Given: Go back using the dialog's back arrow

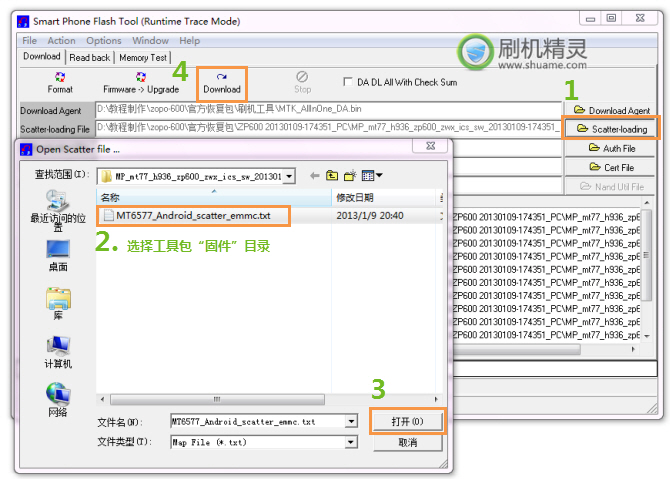Looking at the screenshot, I should (x=315, y=176).
